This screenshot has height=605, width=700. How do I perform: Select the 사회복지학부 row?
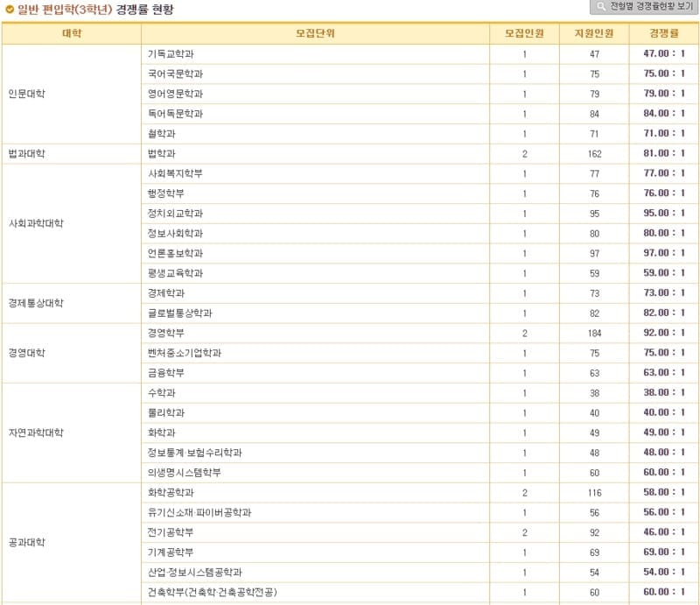(x=420, y=174)
